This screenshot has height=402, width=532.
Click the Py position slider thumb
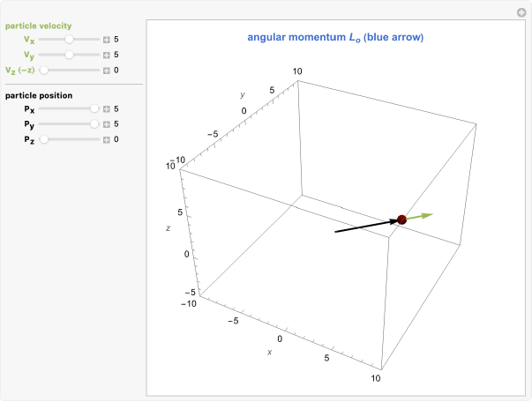94,124
